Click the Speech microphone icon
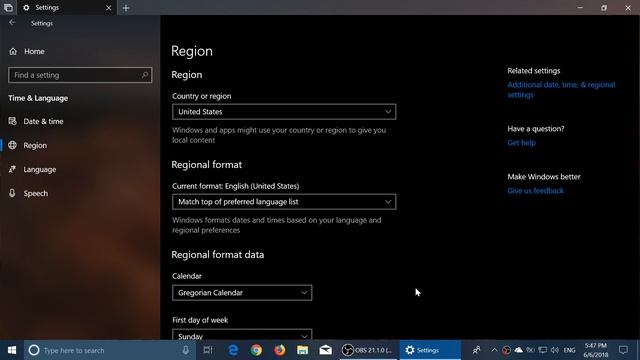This screenshot has width=640, height=360. tap(12, 193)
